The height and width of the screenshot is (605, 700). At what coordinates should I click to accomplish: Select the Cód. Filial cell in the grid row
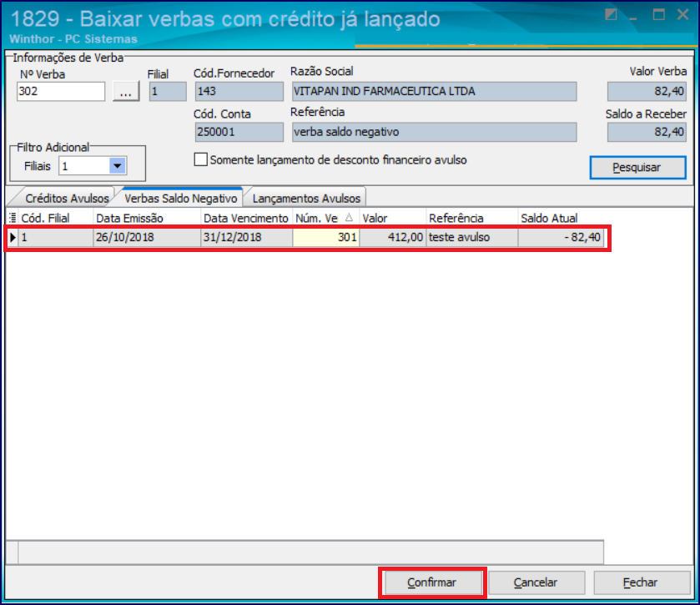click(55, 237)
